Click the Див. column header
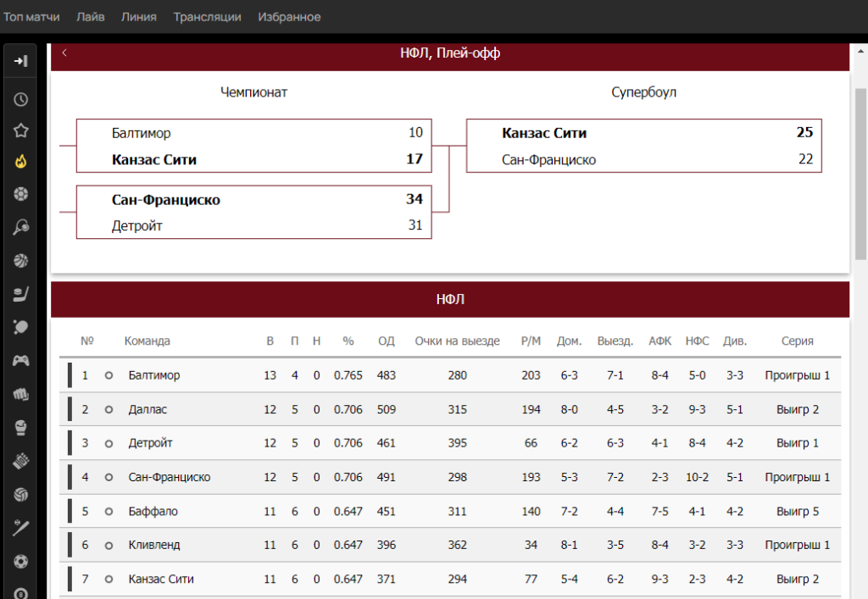The height and width of the screenshot is (599, 868). click(x=735, y=341)
